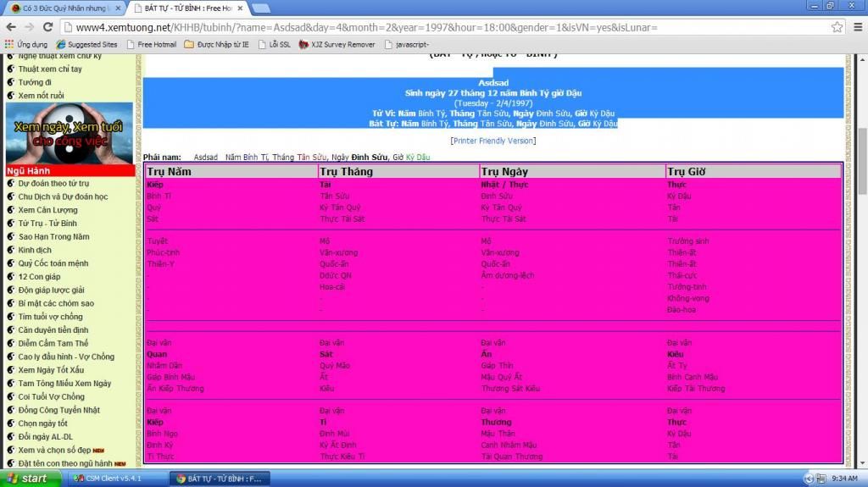The height and width of the screenshot is (487, 868).
Task: Bookmark this page with the star icon
Action: coord(837,27)
